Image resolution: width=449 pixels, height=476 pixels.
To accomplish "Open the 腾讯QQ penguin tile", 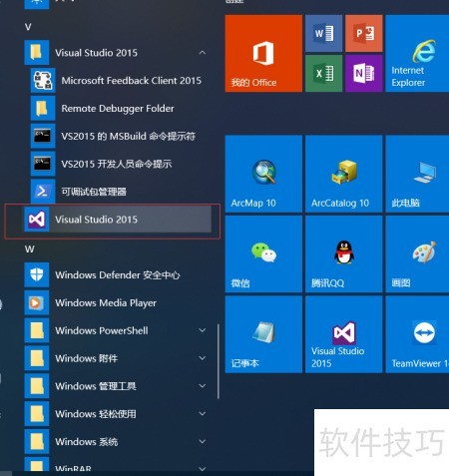I will coord(344,254).
